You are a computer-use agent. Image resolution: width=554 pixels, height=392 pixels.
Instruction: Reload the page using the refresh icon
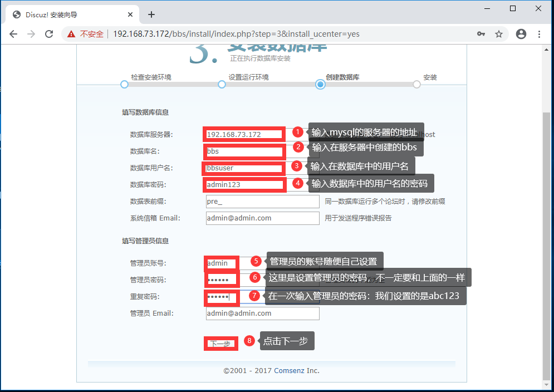[49, 33]
